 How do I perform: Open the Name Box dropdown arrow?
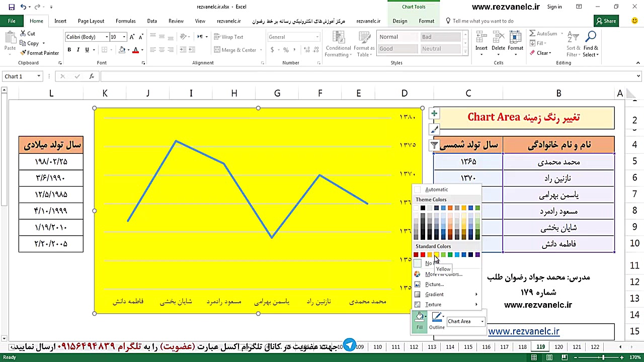pyautogui.click(x=38, y=76)
